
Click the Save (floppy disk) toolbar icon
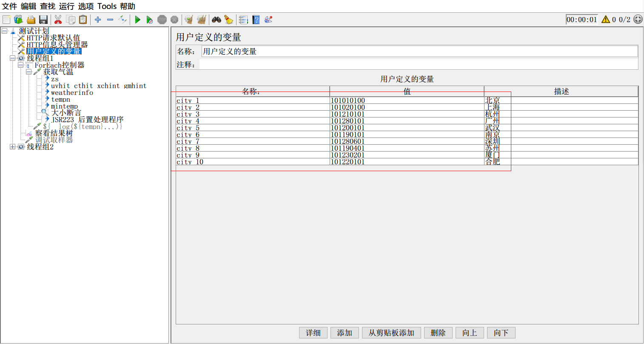pyautogui.click(x=43, y=20)
